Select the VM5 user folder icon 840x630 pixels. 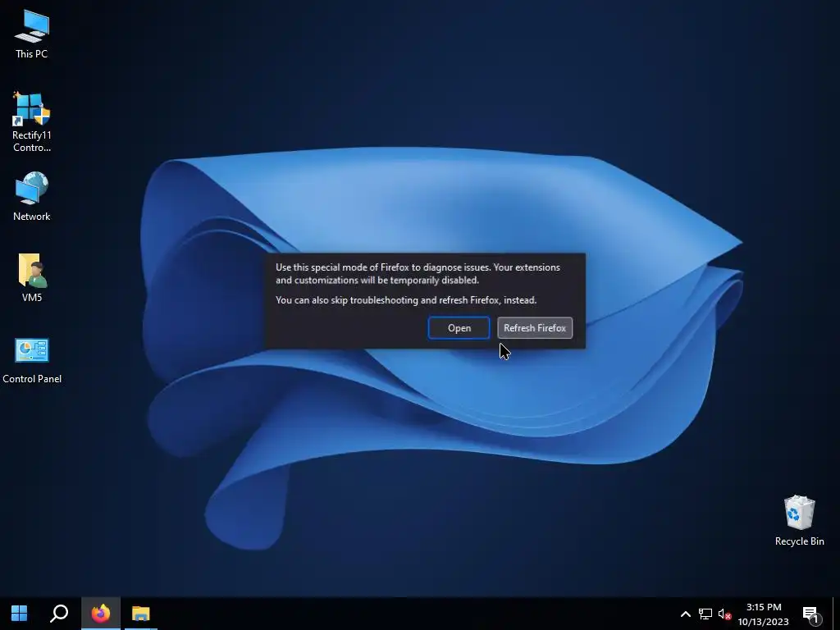(32, 278)
